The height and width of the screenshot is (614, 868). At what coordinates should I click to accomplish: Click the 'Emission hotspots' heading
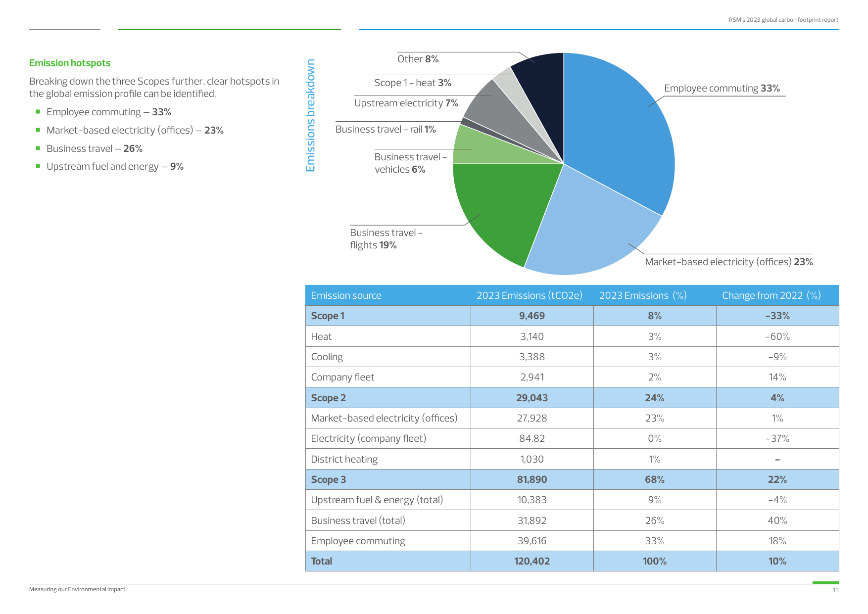coord(70,63)
